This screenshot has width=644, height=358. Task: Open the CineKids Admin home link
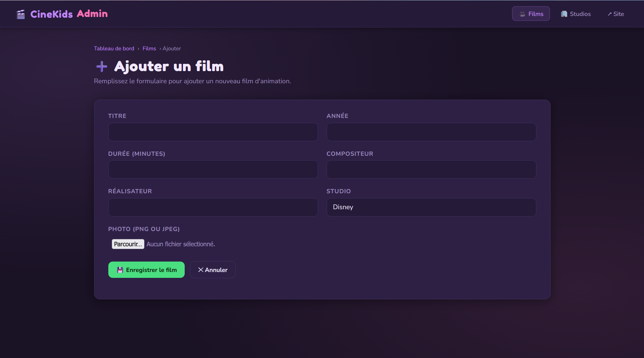(62, 14)
